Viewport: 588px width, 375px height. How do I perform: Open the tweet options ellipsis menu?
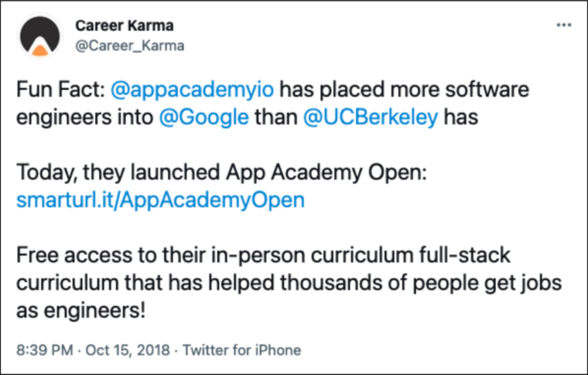pyautogui.click(x=564, y=24)
